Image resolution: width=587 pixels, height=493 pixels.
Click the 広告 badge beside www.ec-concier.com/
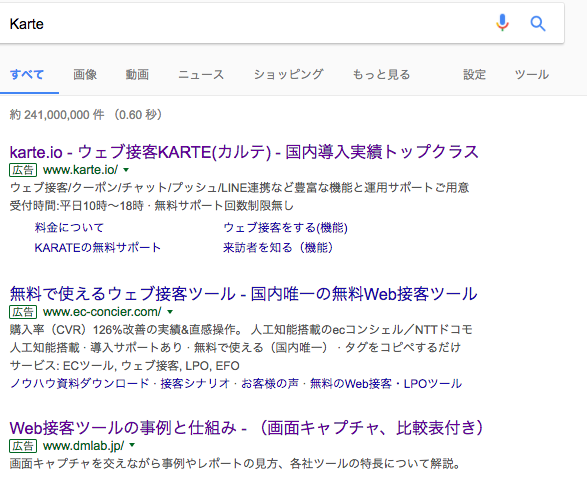(x=23, y=312)
